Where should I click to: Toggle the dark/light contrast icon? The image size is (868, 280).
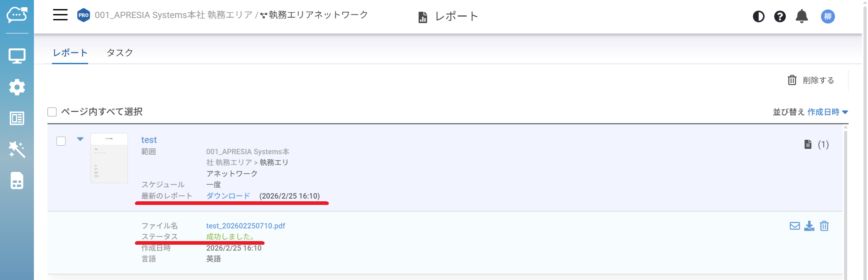759,17
